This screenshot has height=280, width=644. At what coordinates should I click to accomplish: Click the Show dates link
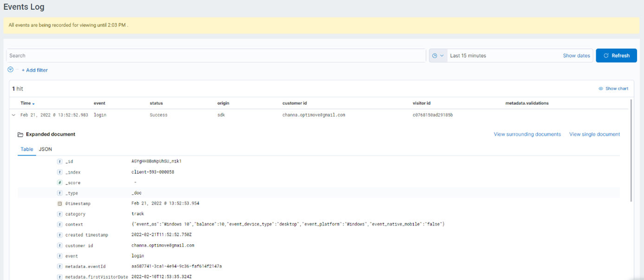(576, 56)
